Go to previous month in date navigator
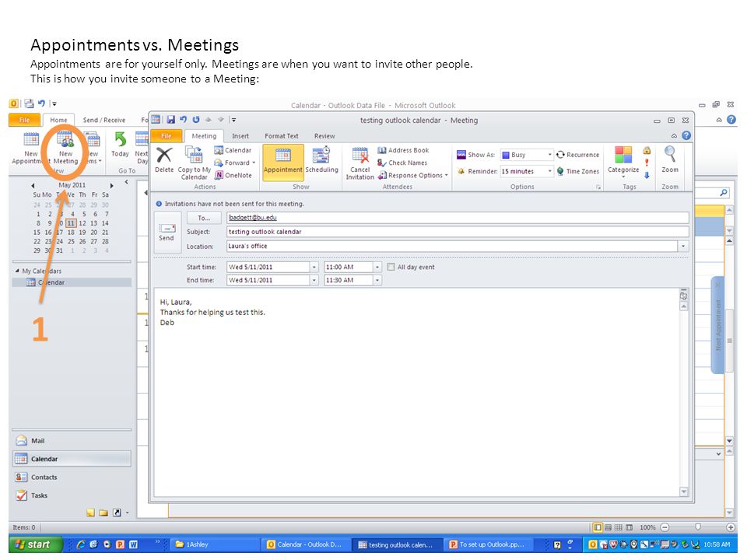This screenshot has width=747, height=560. tap(33, 185)
